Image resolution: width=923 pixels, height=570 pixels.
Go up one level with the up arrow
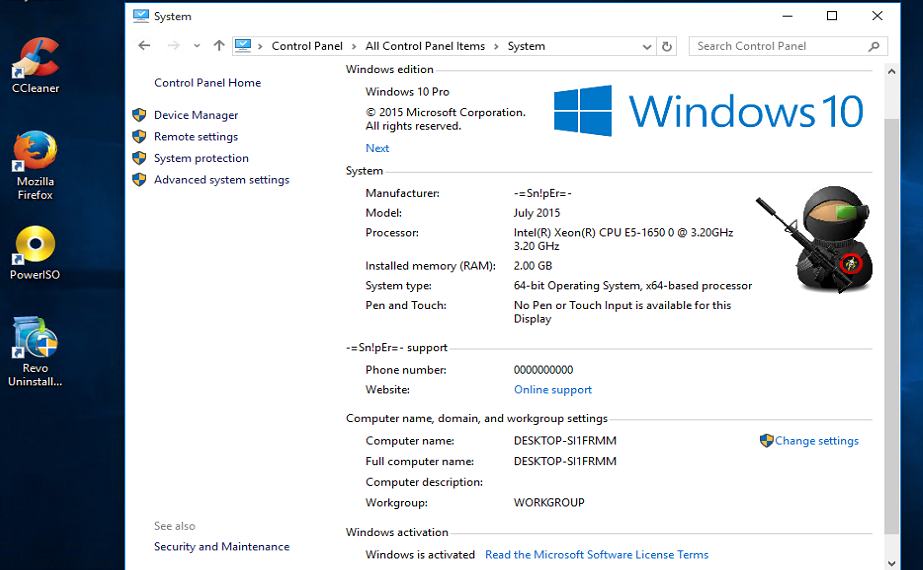pos(219,45)
